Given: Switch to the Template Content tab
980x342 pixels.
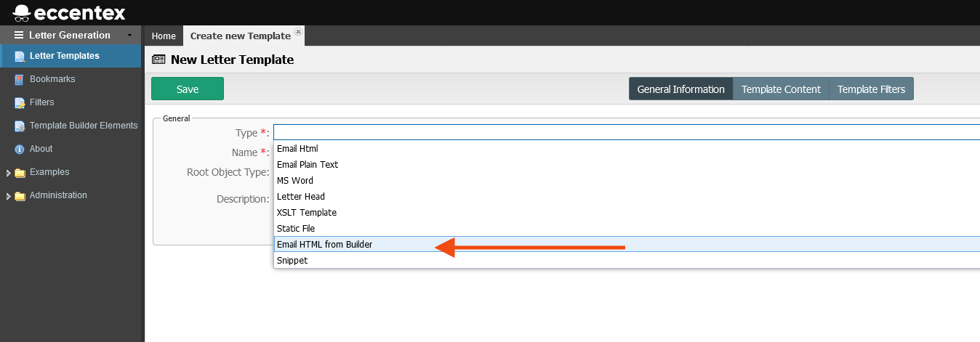Looking at the screenshot, I should [781, 89].
